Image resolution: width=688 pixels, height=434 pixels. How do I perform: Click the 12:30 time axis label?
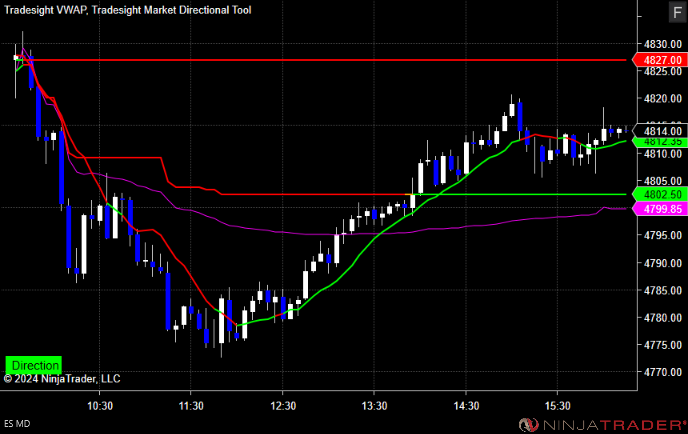pyautogui.click(x=283, y=406)
